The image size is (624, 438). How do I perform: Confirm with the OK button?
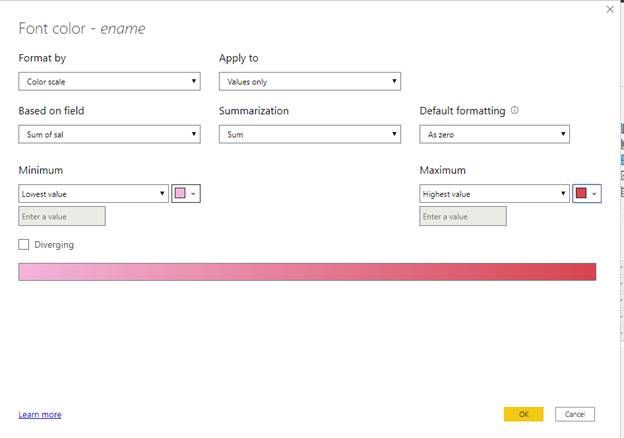point(523,414)
